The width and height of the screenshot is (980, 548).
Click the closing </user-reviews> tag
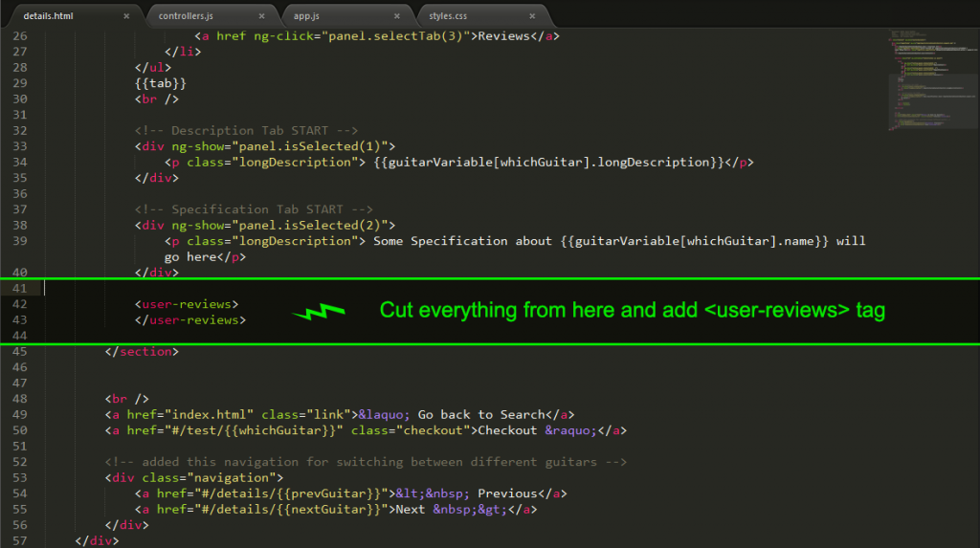tap(190, 320)
